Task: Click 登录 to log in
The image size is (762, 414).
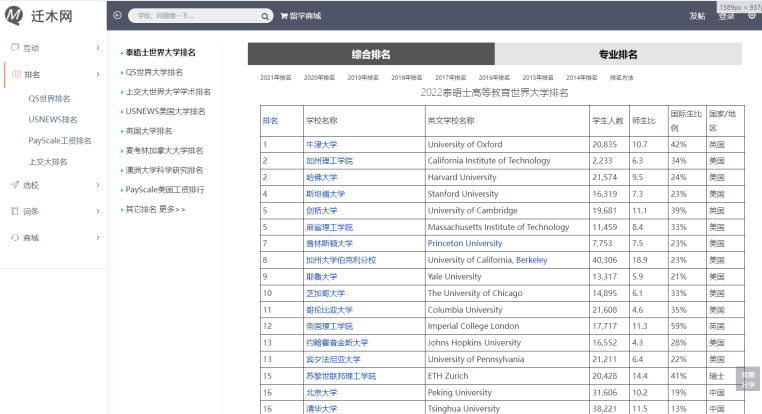Action: coord(727,17)
